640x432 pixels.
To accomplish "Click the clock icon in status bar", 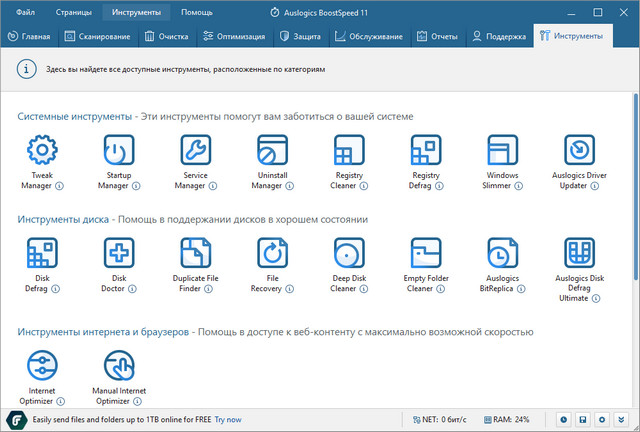I will click(x=565, y=420).
